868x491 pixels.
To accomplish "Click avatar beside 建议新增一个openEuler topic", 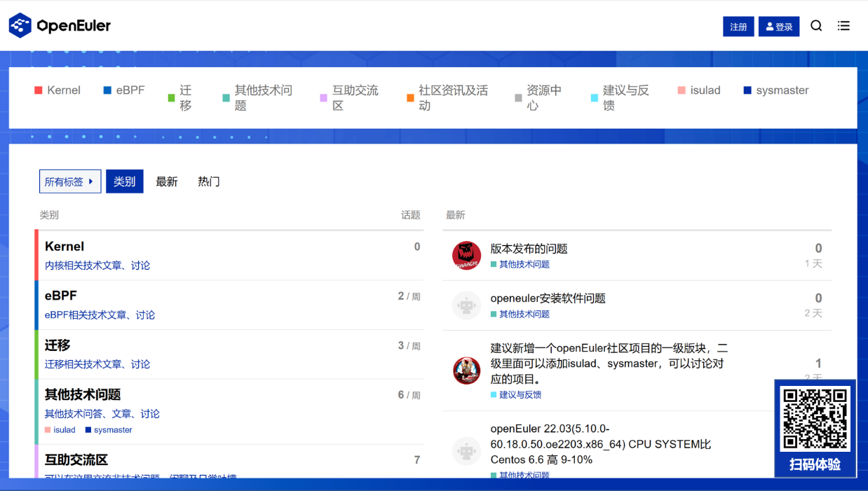I will point(466,371).
